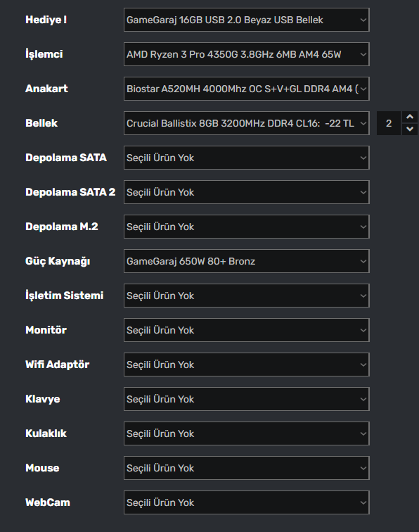
Task: Click the İşletim Sistemi label
Action: click(65, 295)
